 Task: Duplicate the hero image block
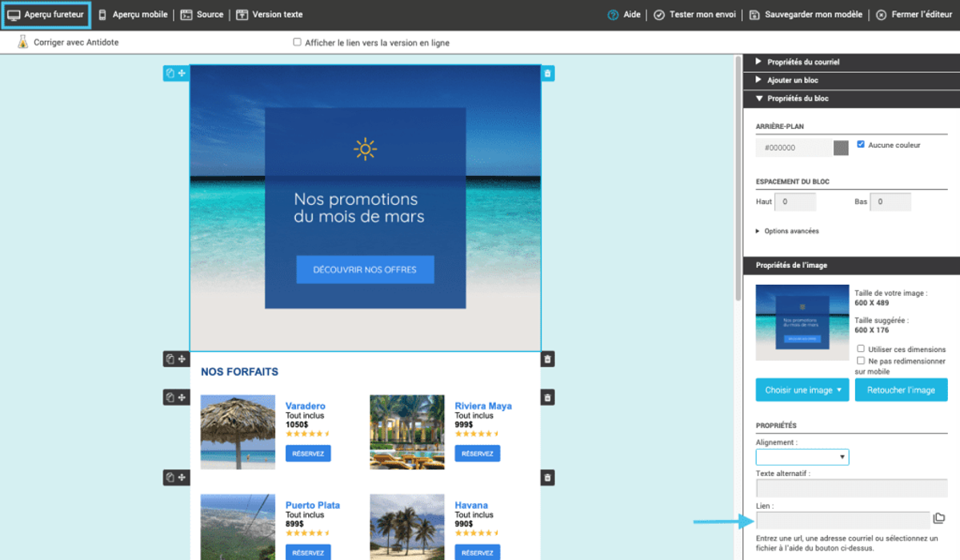(x=170, y=74)
